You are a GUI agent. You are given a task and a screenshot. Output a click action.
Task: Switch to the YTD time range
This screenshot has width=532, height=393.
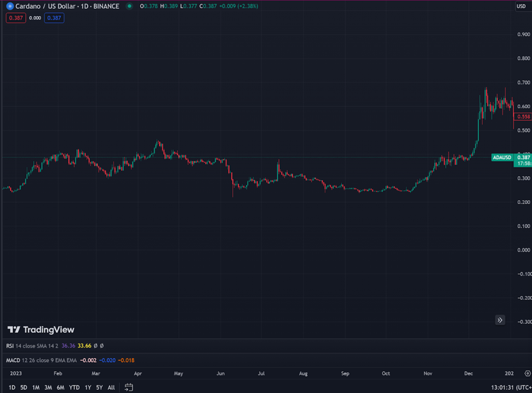tap(74, 387)
